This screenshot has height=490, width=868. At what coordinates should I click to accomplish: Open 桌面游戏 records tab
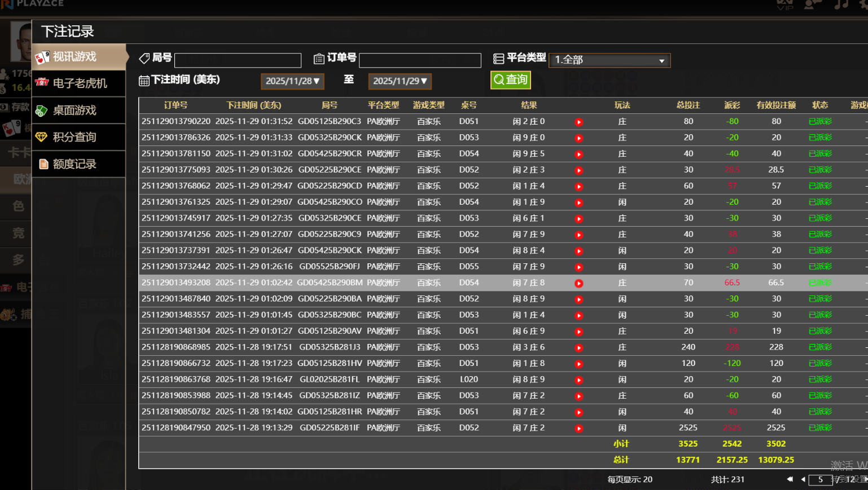point(79,111)
